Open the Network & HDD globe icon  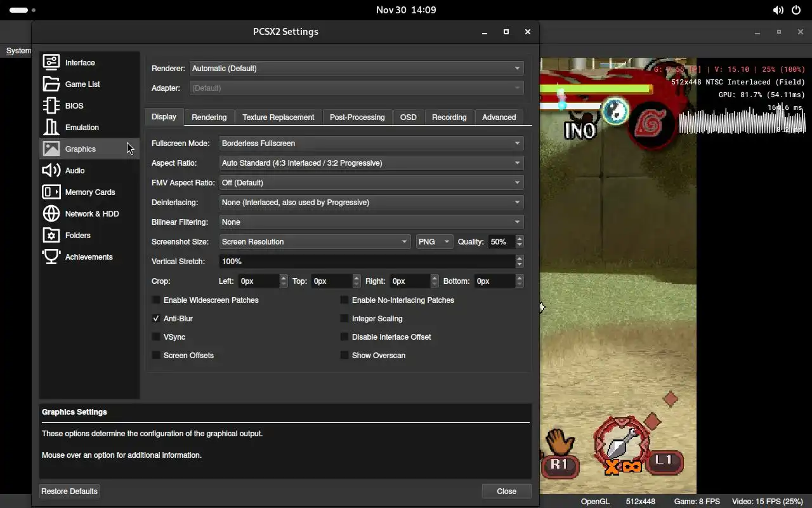coord(51,213)
